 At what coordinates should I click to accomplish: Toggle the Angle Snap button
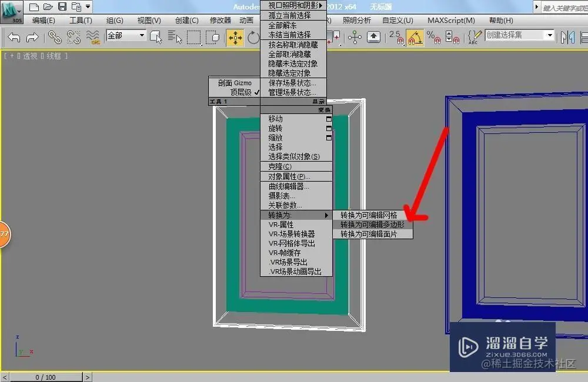415,38
